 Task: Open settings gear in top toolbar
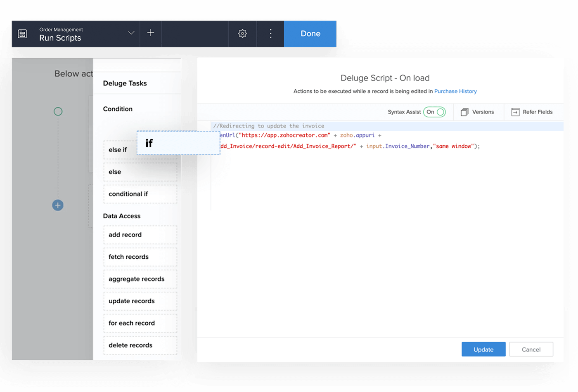[x=242, y=33]
